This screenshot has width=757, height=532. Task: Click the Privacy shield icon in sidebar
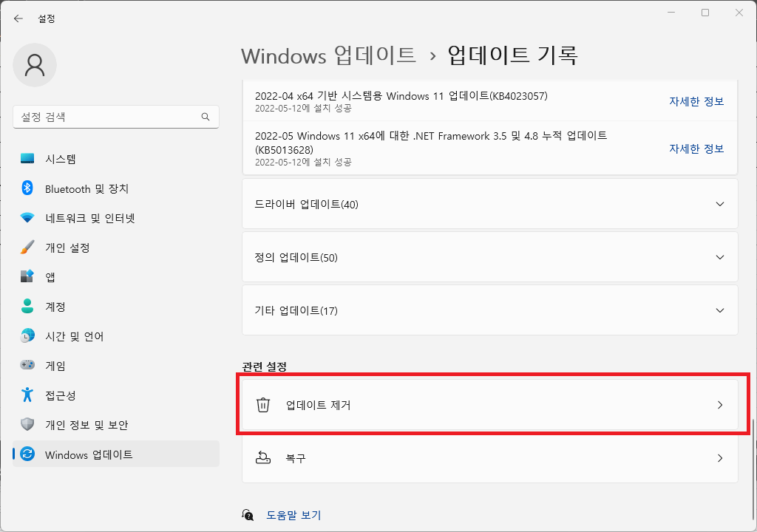pos(27,425)
